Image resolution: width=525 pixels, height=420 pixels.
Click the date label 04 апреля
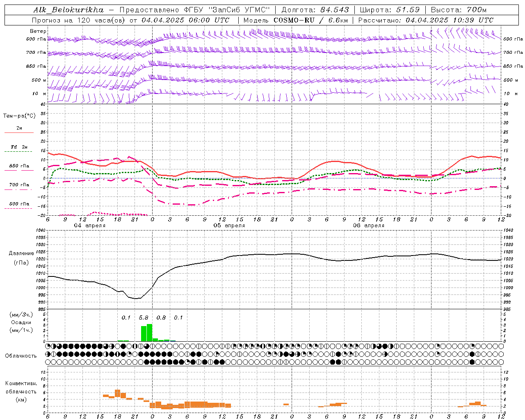click(89, 226)
